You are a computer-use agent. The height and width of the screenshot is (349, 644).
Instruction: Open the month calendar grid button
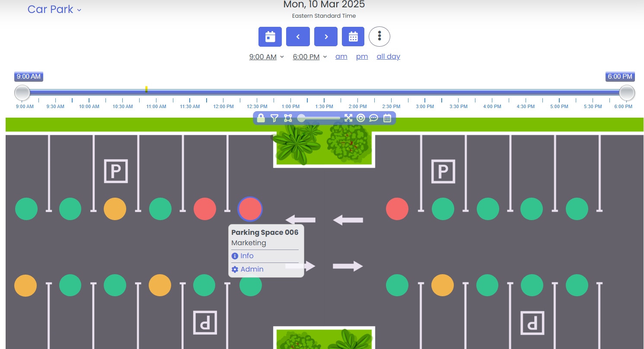(x=353, y=37)
